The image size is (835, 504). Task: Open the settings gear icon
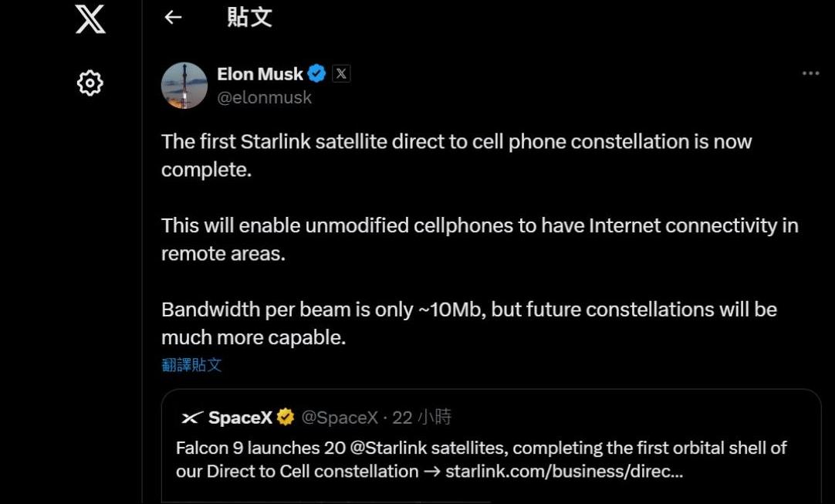pos(90,83)
